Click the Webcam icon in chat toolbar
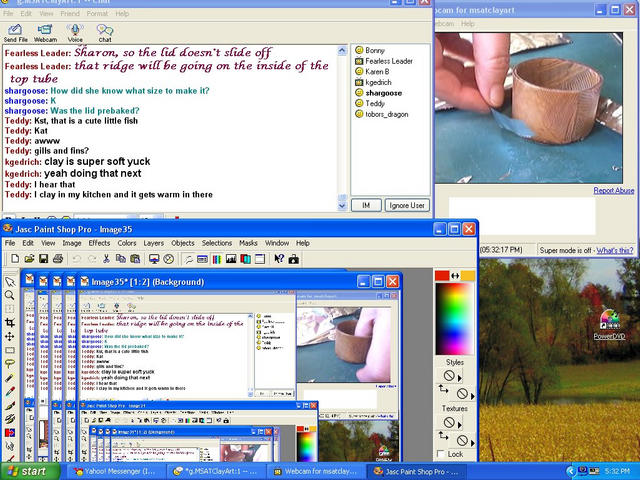Image resolution: width=640 pixels, height=480 pixels. click(45, 33)
